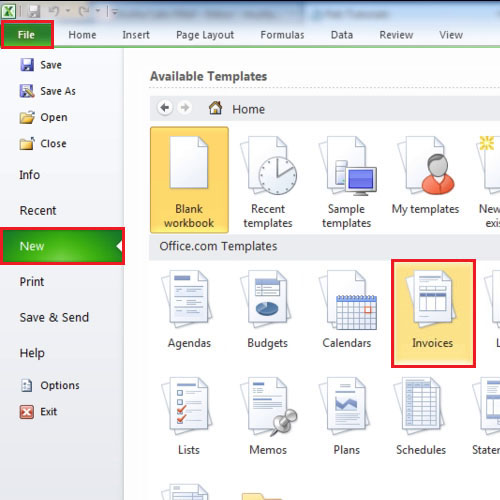This screenshot has width=500, height=500.
Task: Open the Calendars template category
Action: [x=347, y=309]
